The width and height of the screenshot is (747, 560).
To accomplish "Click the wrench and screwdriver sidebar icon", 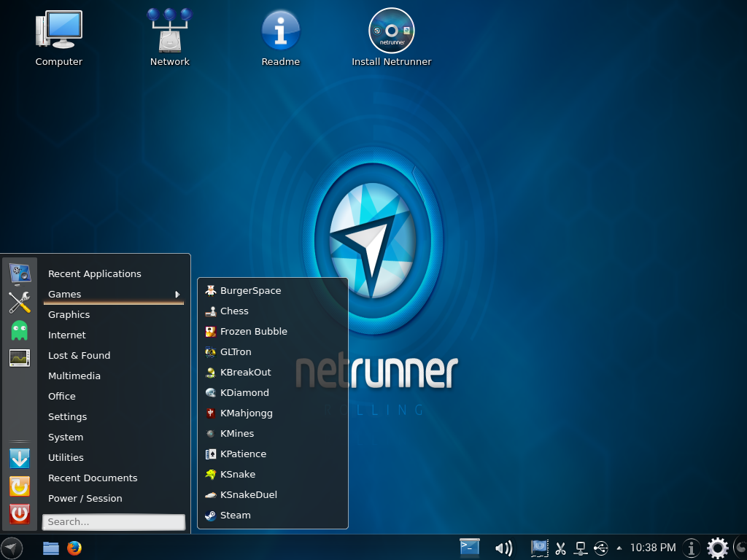I will click(x=20, y=303).
